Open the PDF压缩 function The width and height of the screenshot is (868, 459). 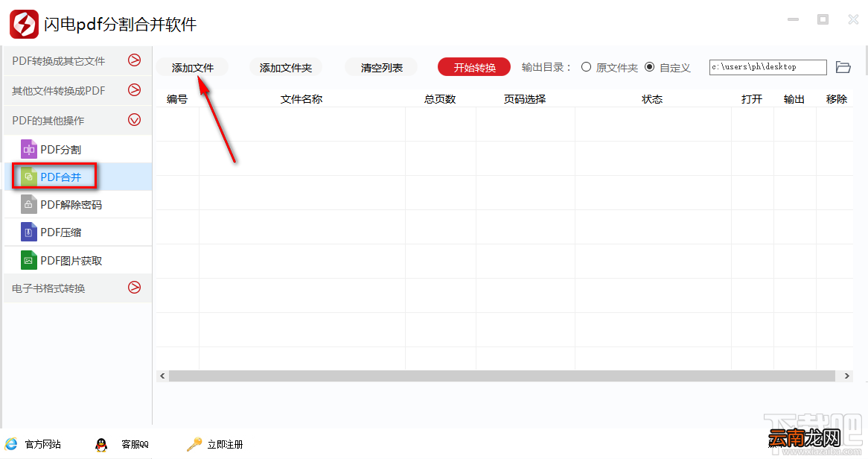[77, 232]
